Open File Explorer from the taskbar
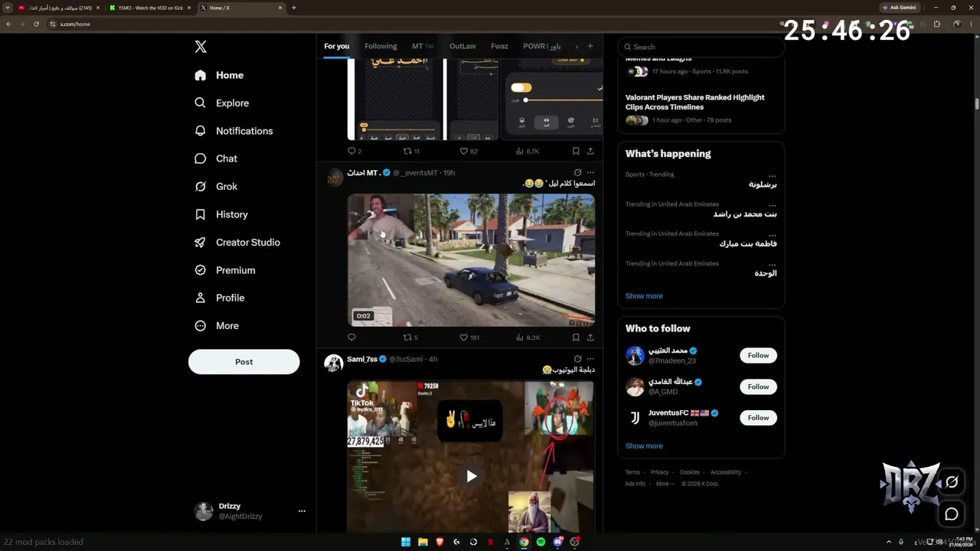The height and width of the screenshot is (551, 980). pyautogui.click(x=423, y=542)
